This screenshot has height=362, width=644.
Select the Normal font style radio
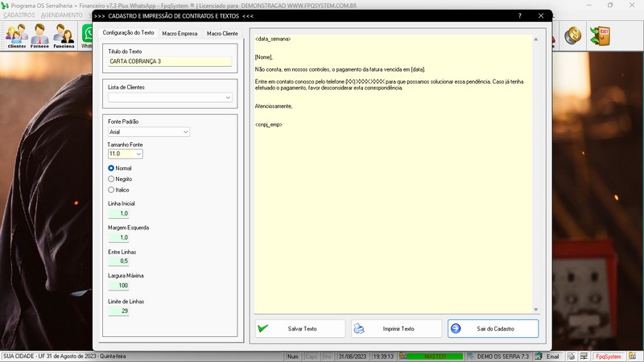(111, 168)
